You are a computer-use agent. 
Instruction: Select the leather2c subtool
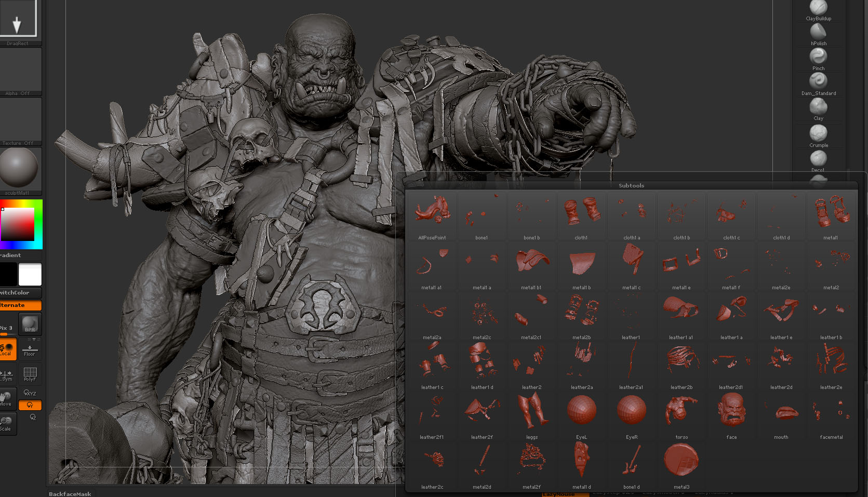click(432, 466)
